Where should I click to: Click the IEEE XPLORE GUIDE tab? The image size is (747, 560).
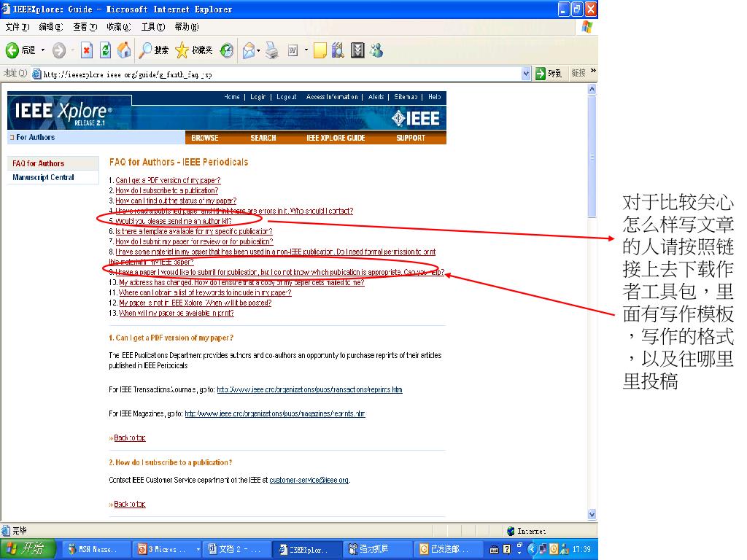coord(336,138)
